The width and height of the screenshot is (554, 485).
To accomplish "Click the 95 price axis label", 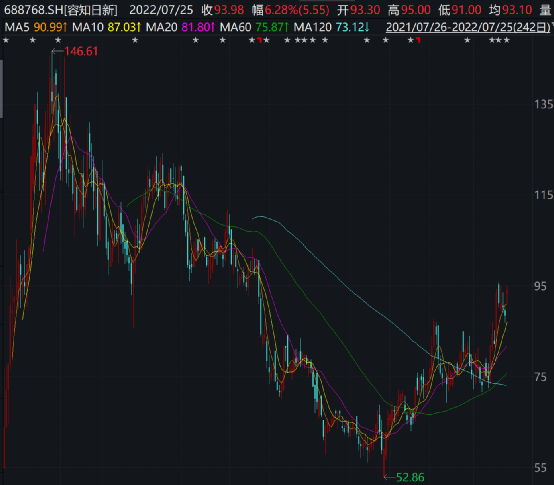I will pos(541,286).
